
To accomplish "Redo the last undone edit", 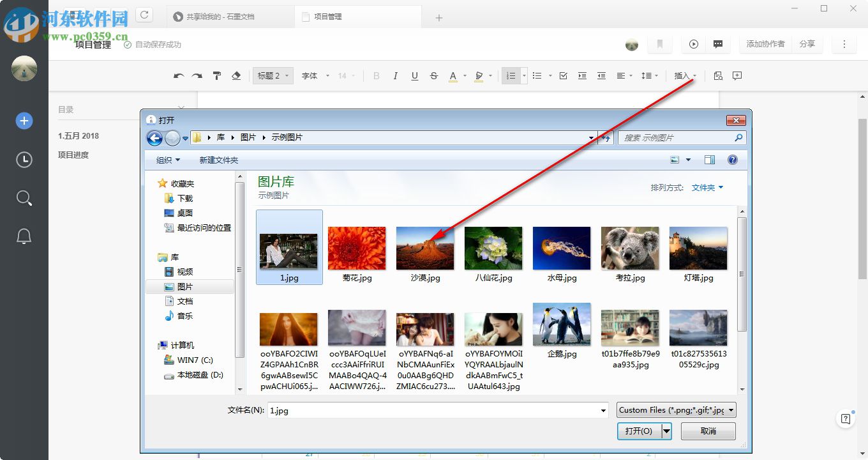I will 197,76.
